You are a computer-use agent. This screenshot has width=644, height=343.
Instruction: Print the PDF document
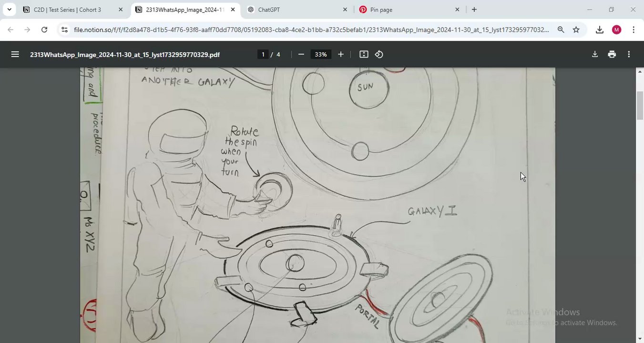click(x=612, y=54)
